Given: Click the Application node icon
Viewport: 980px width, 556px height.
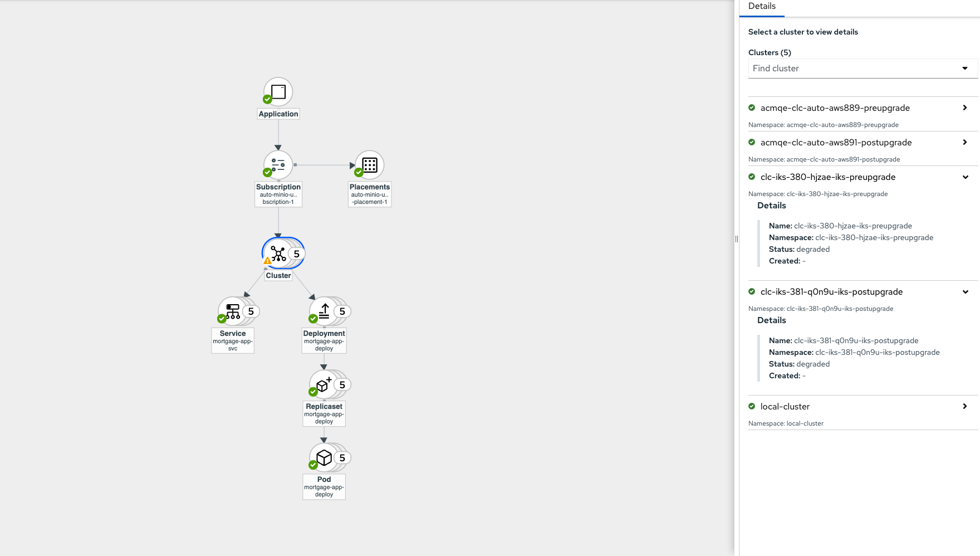Looking at the screenshot, I should pyautogui.click(x=278, y=92).
